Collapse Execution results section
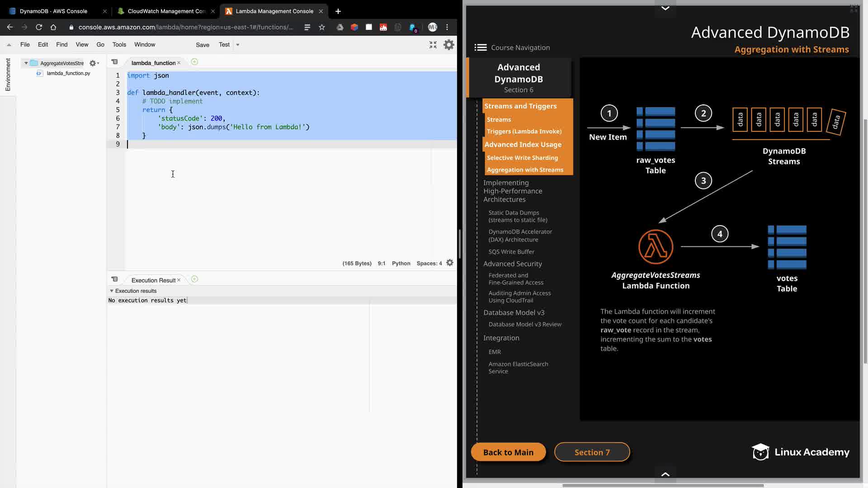 click(x=112, y=291)
